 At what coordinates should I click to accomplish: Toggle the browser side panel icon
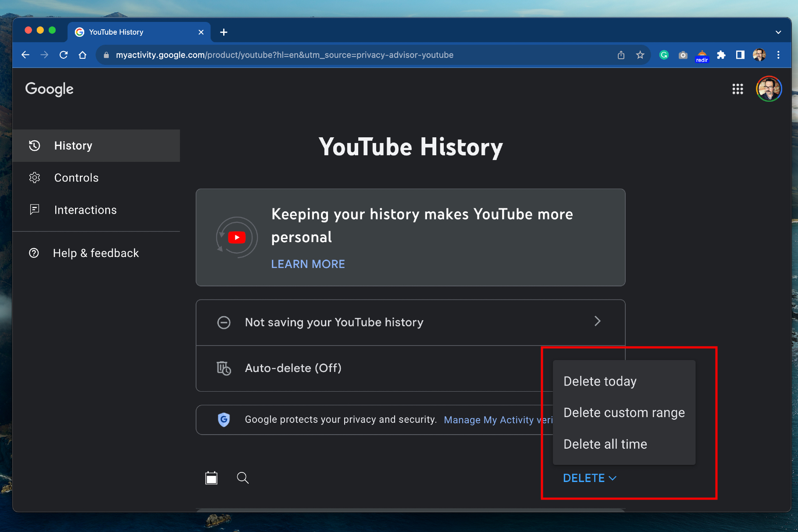pyautogui.click(x=740, y=55)
